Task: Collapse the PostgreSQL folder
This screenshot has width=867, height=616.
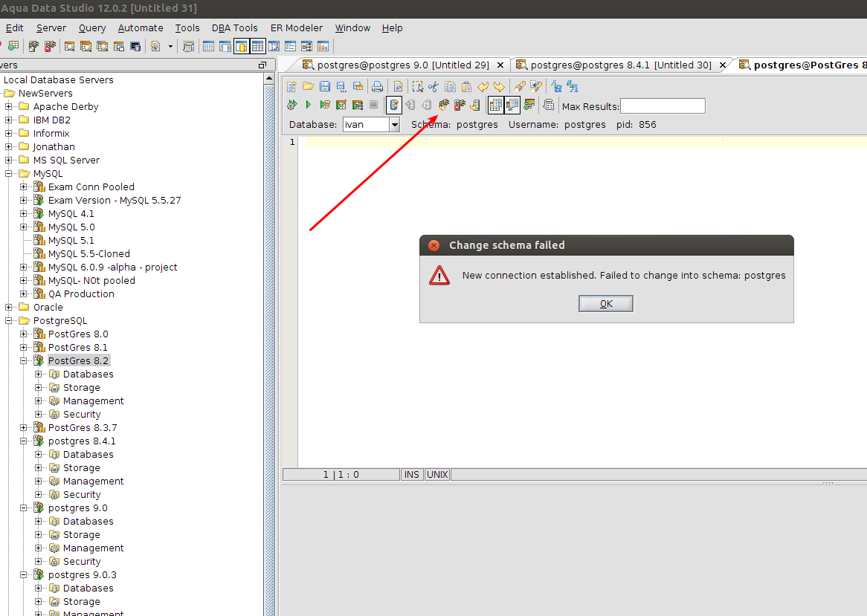Action: point(8,320)
